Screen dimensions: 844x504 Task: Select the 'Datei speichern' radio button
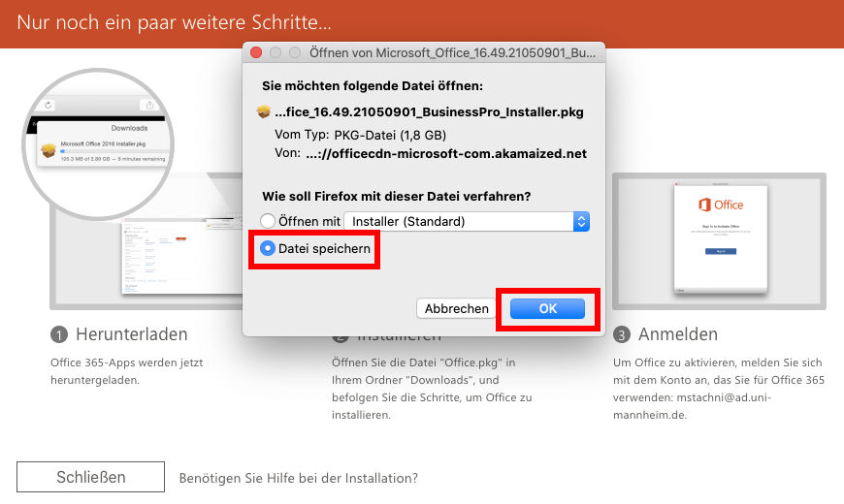point(268,248)
